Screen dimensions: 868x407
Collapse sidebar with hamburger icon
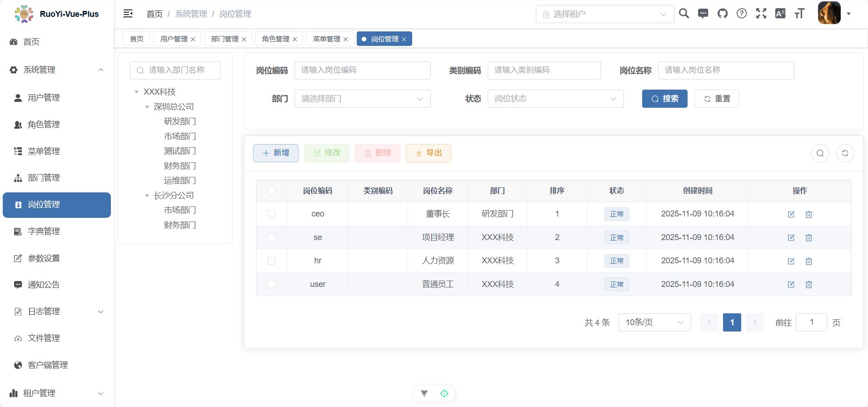point(128,14)
